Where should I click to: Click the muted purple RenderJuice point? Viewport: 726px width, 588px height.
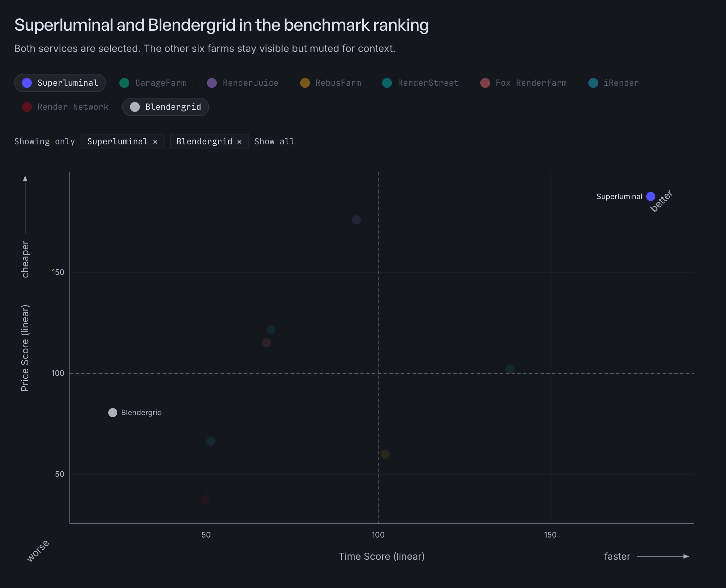point(356,220)
